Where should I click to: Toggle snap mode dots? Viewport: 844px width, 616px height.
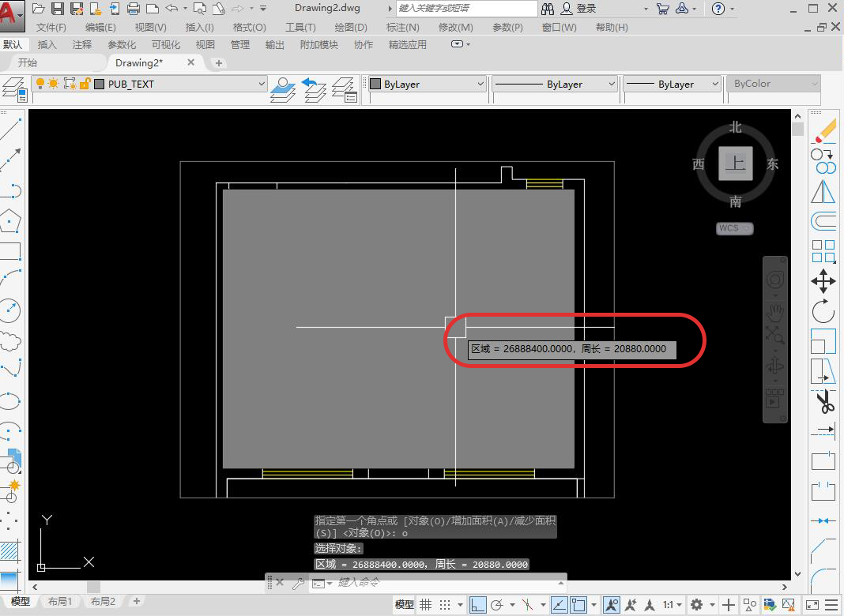445,605
